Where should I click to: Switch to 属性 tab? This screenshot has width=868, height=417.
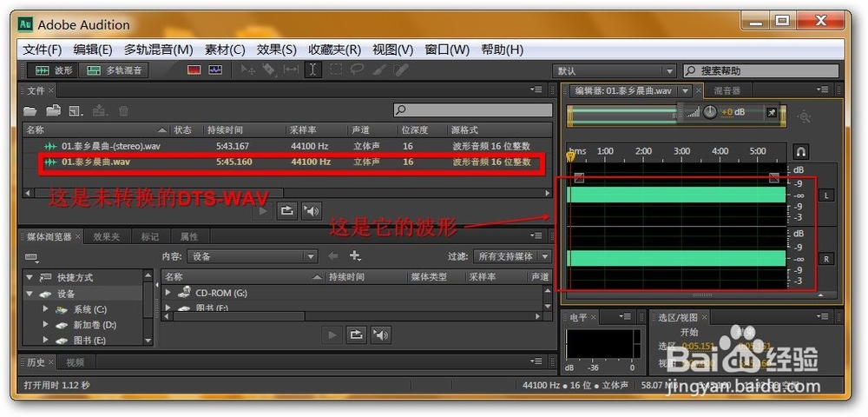(x=188, y=236)
